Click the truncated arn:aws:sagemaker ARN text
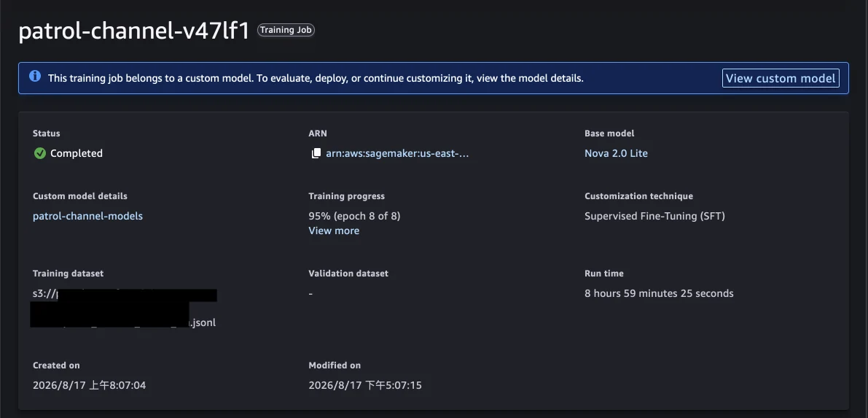 397,154
